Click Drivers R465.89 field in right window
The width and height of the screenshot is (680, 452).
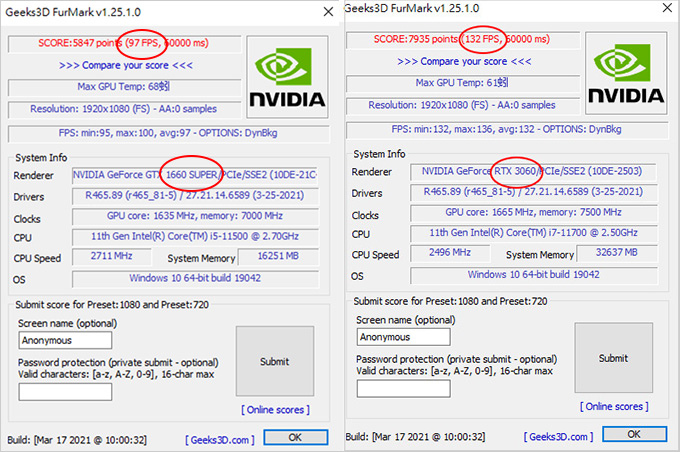point(533,192)
